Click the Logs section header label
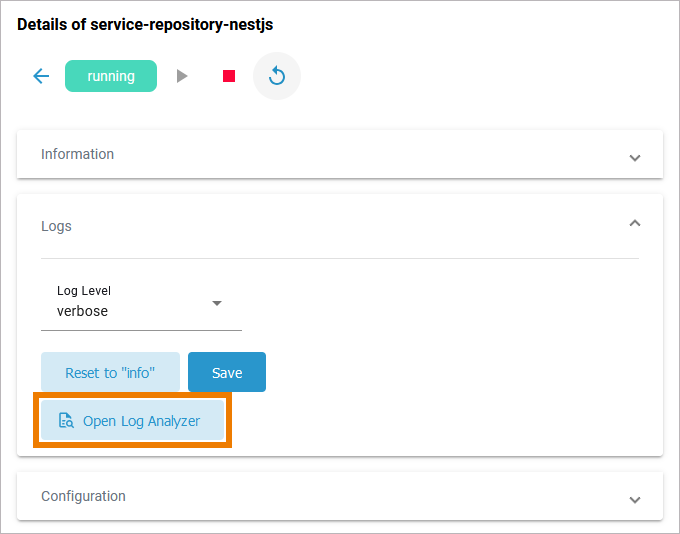This screenshot has width=680, height=534. click(56, 226)
